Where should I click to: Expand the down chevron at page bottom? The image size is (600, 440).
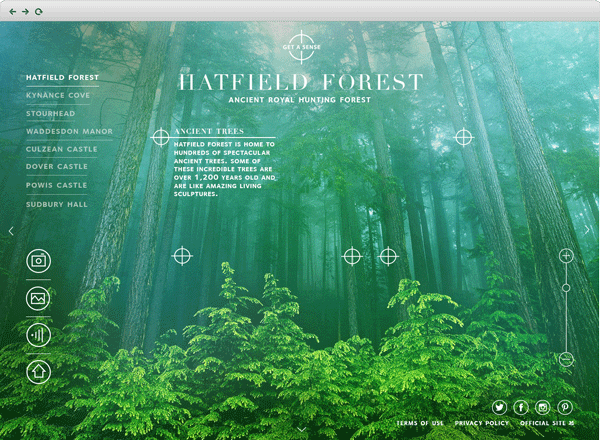coord(302,430)
